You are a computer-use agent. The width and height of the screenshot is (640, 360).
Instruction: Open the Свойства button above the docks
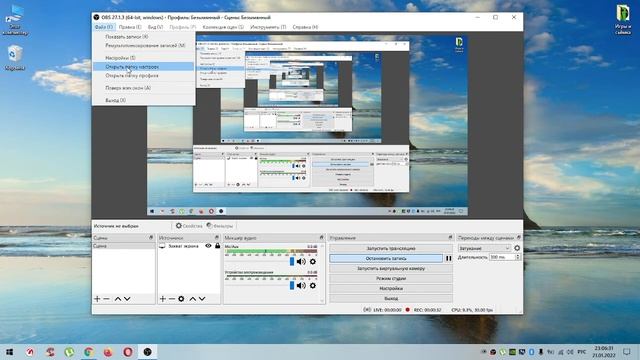pos(189,226)
